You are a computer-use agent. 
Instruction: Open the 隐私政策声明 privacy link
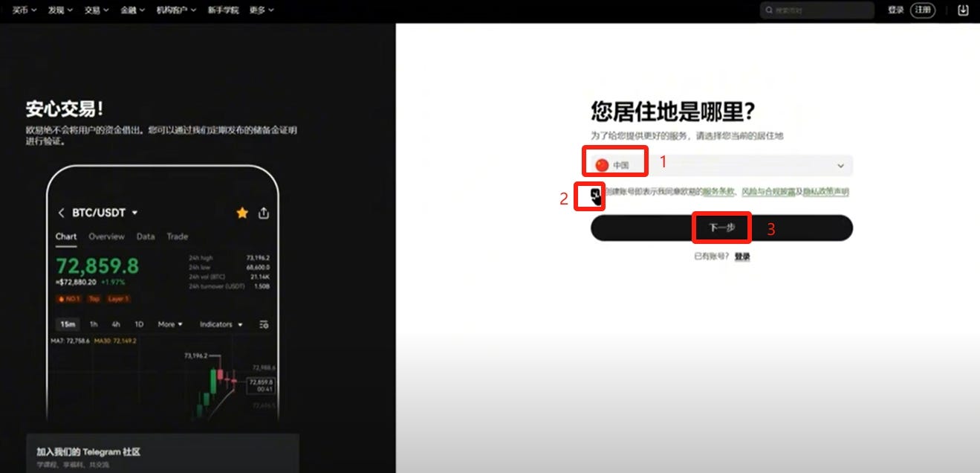click(x=826, y=192)
